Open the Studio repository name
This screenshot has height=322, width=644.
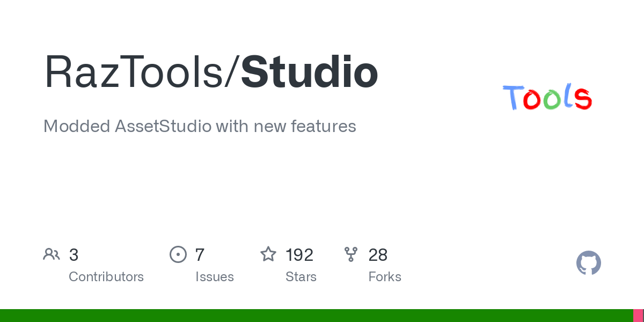click(310, 72)
